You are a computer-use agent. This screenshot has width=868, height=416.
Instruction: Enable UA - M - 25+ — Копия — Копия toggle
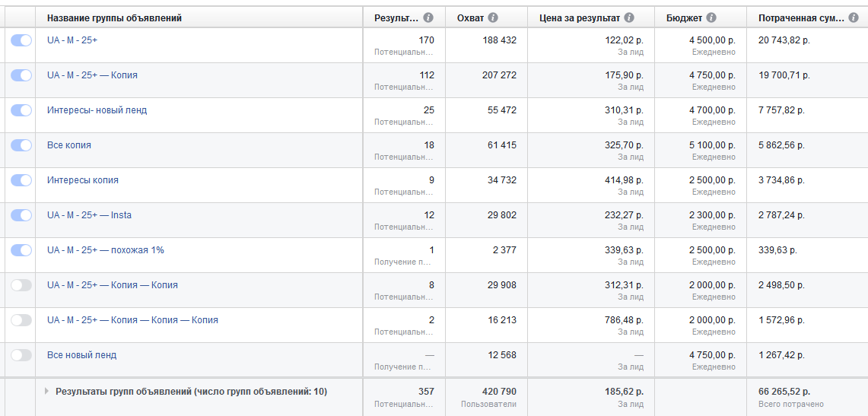pos(21,285)
